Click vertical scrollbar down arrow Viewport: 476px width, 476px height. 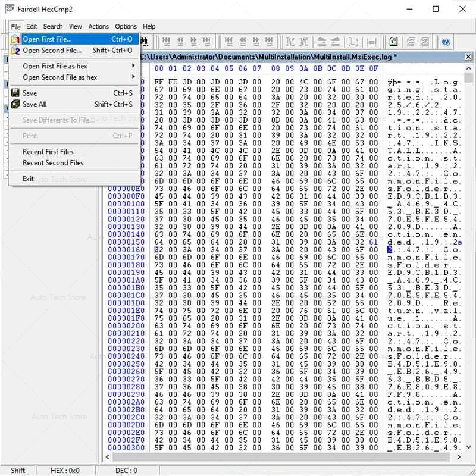pyautogui.click(x=469, y=447)
